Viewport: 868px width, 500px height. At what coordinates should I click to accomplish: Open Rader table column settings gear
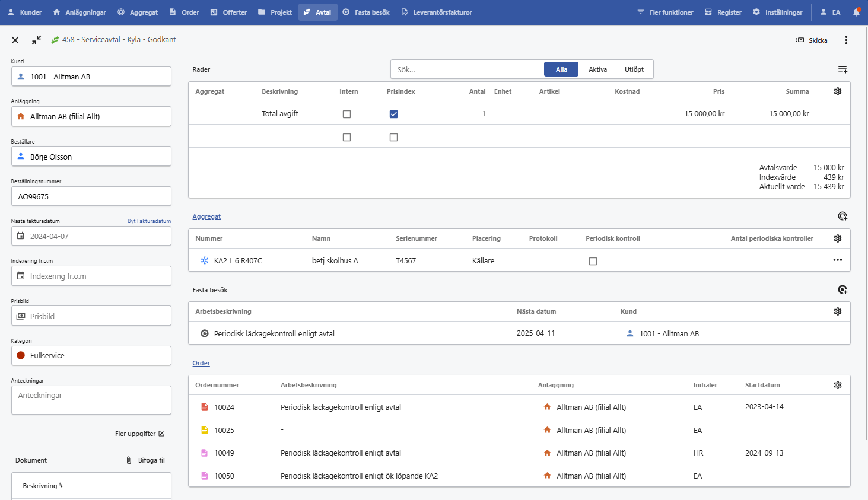tap(838, 91)
